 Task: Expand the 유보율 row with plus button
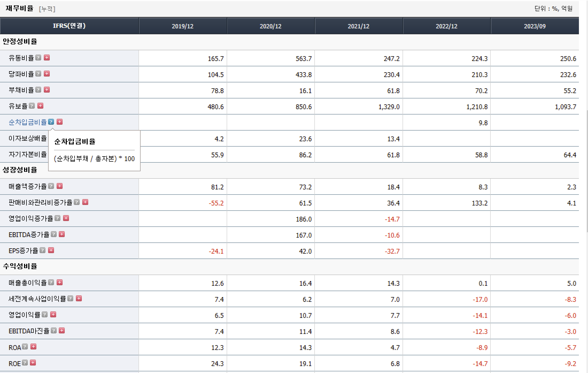point(40,106)
